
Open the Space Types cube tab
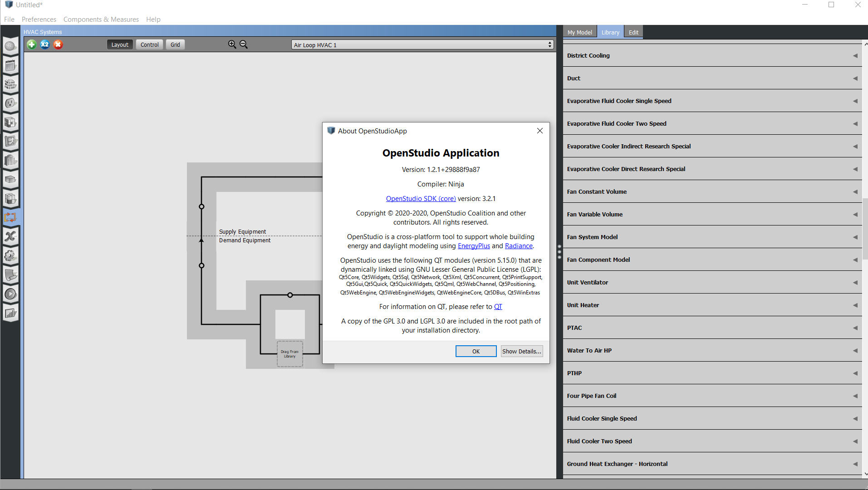point(10,122)
